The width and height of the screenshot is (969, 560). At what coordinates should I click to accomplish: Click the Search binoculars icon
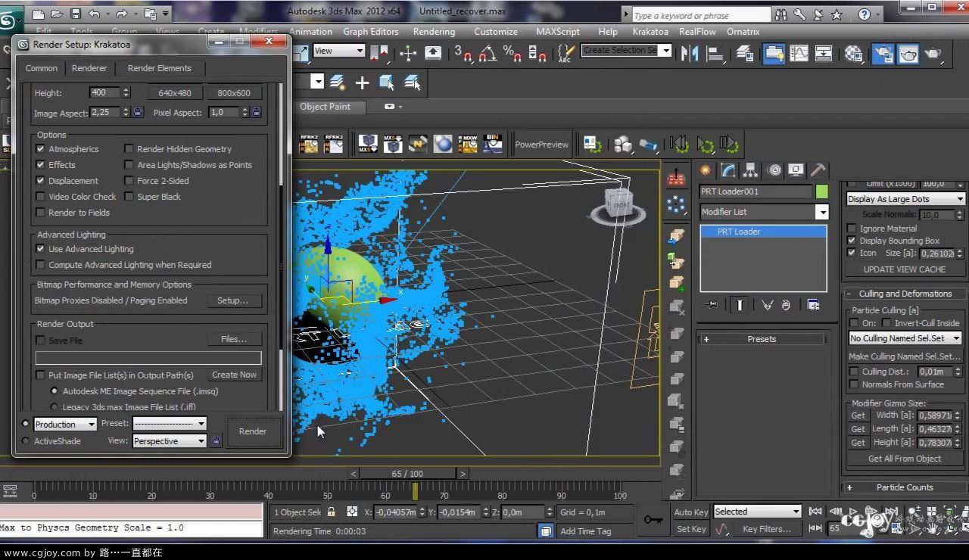782,14
